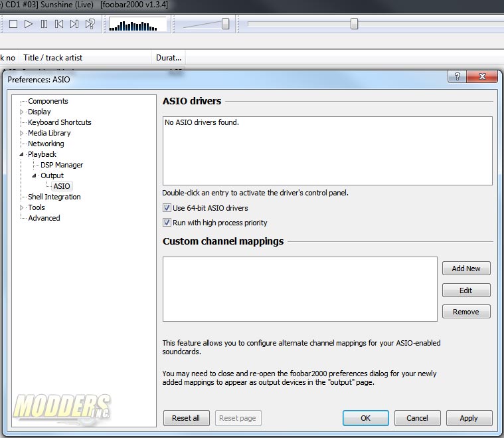Stop playback in foobar2000 toolbar
The image size is (504, 438).
(13, 24)
